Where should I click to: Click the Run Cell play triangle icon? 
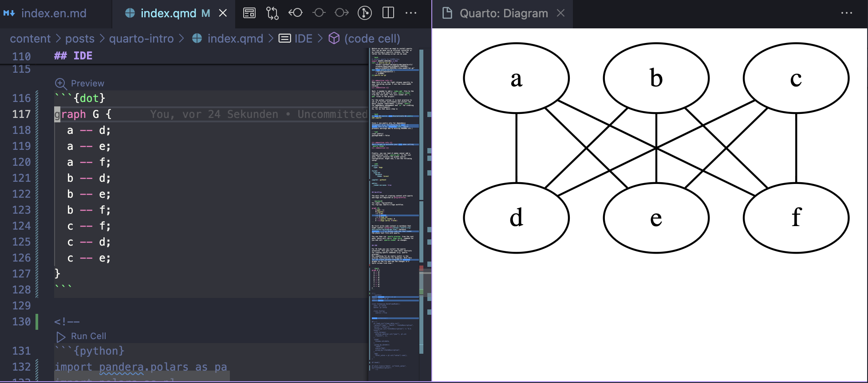tap(61, 336)
